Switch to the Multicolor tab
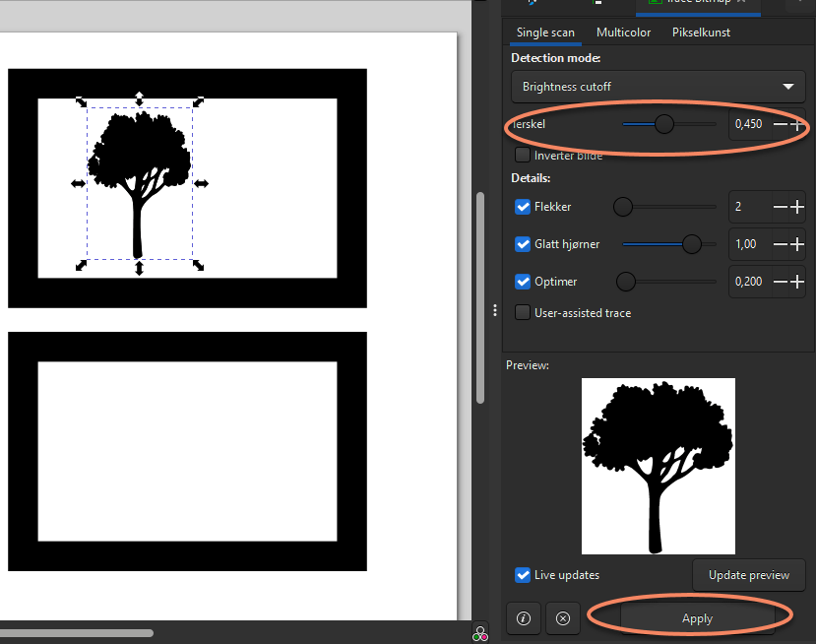This screenshot has height=644, width=816. (x=623, y=32)
